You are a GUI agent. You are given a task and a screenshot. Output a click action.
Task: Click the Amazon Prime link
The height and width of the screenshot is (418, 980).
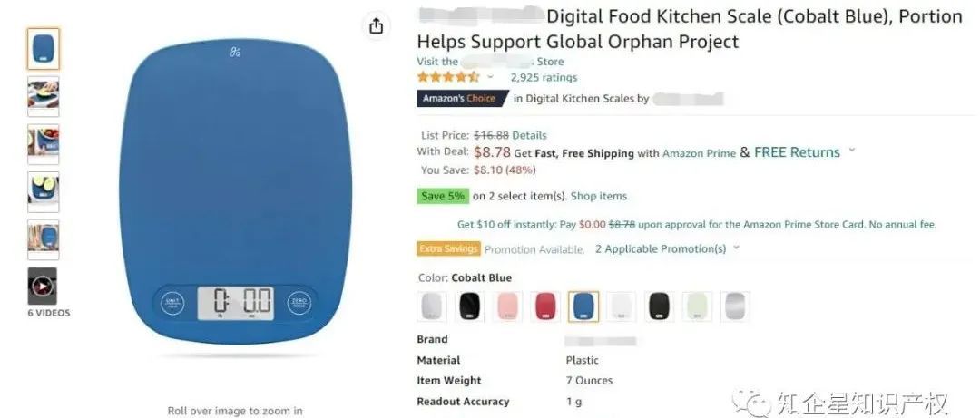pyautogui.click(x=699, y=153)
